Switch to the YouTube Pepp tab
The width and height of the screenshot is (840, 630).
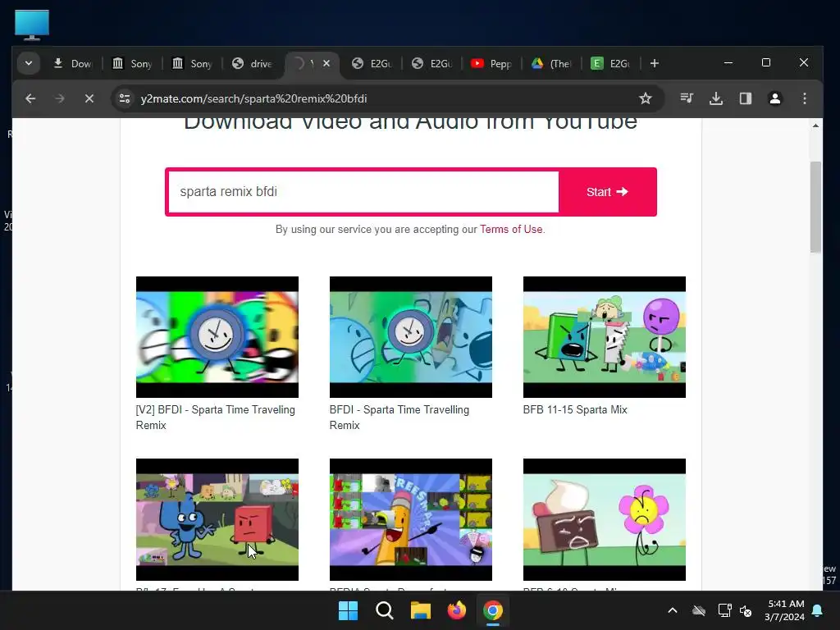click(x=492, y=64)
